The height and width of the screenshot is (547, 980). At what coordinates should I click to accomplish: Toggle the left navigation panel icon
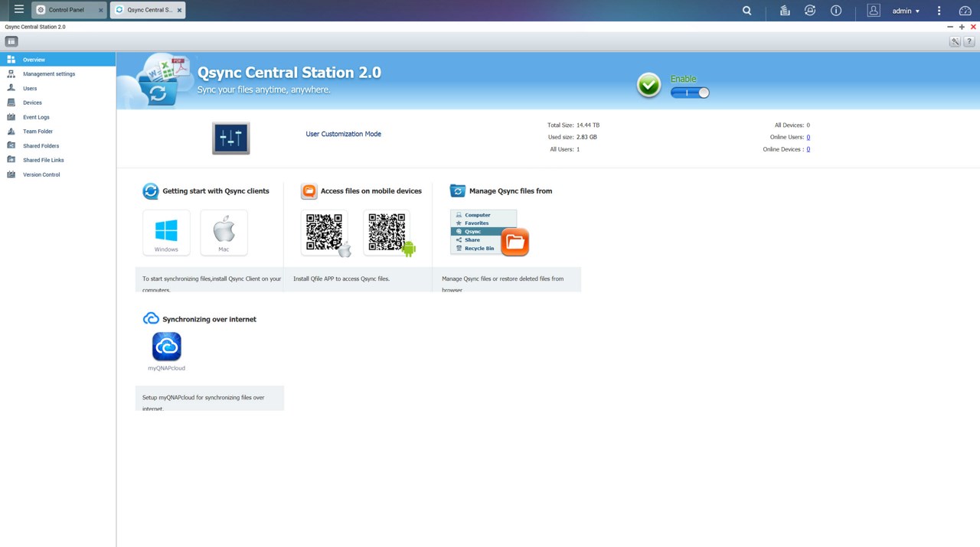(x=11, y=41)
